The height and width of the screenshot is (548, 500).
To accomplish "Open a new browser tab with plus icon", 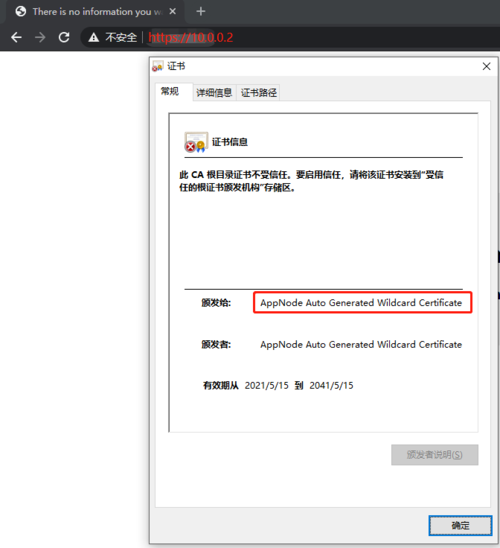I will click(201, 12).
